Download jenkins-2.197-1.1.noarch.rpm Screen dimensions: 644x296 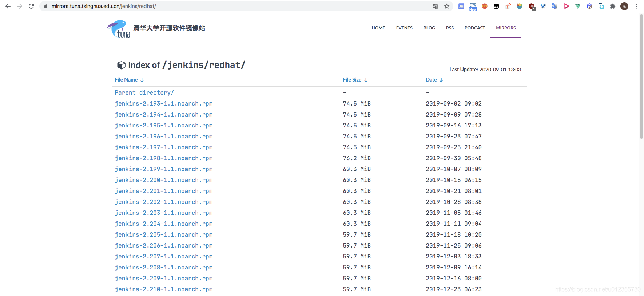[164, 147]
